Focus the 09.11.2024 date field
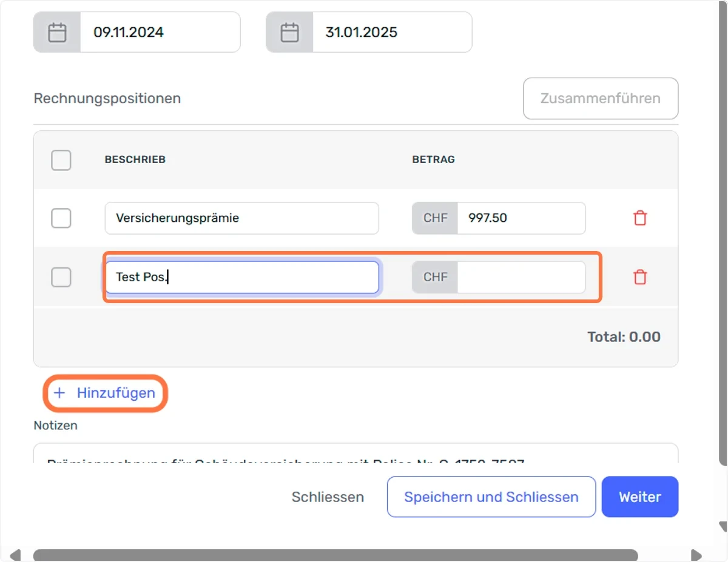728x562 pixels. click(x=160, y=32)
